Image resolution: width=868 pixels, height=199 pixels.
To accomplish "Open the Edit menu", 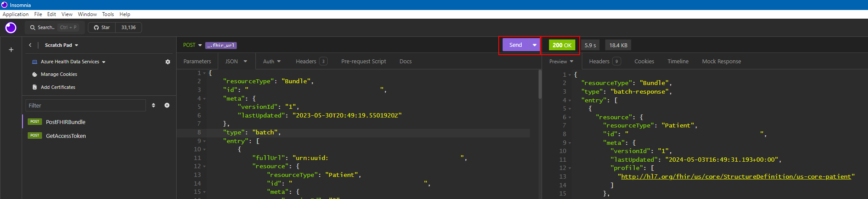I will point(52,14).
